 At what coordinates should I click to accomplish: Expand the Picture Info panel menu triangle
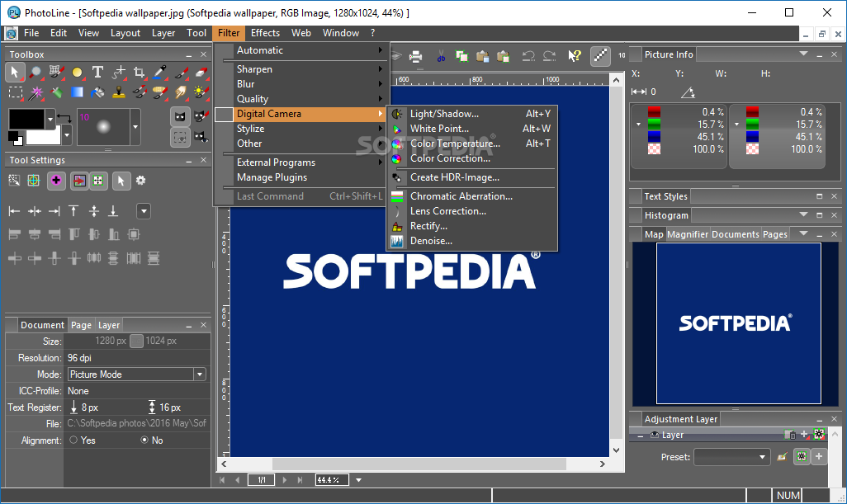(803, 54)
